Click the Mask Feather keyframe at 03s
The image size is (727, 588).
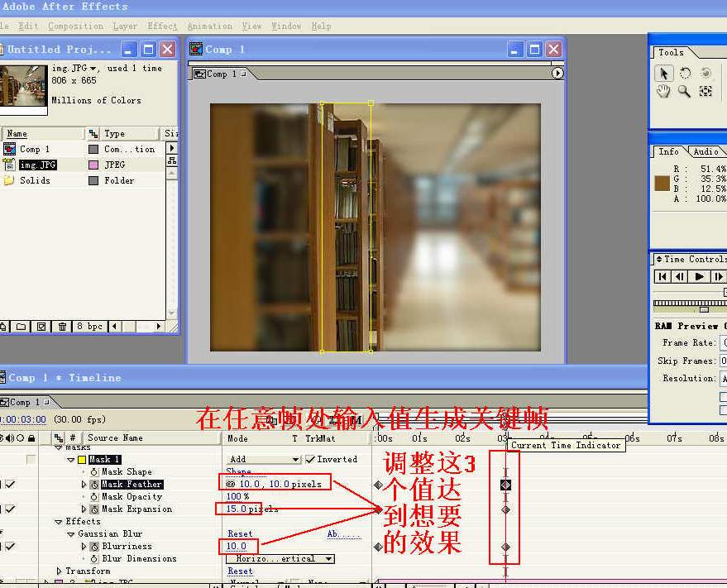505,485
